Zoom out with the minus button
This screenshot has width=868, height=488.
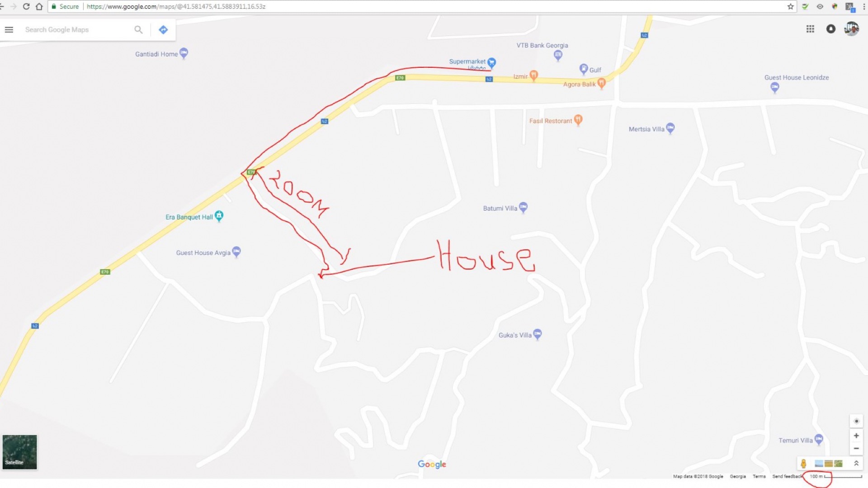tap(856, 449)
